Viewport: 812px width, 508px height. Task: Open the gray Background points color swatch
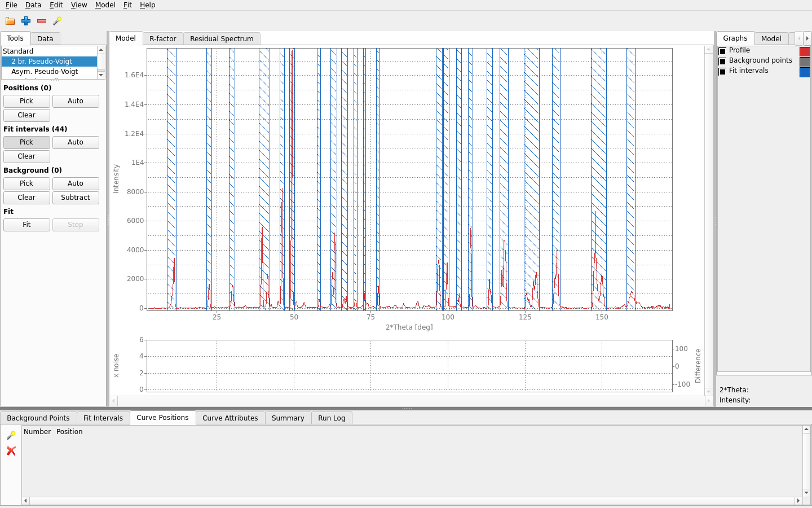click(805, 62)
